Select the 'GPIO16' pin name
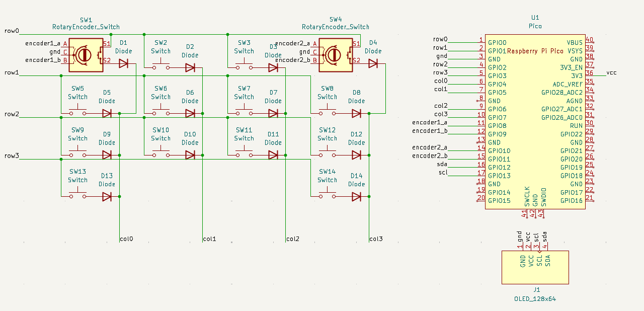The image size is (644, 311). coord(572,201)
